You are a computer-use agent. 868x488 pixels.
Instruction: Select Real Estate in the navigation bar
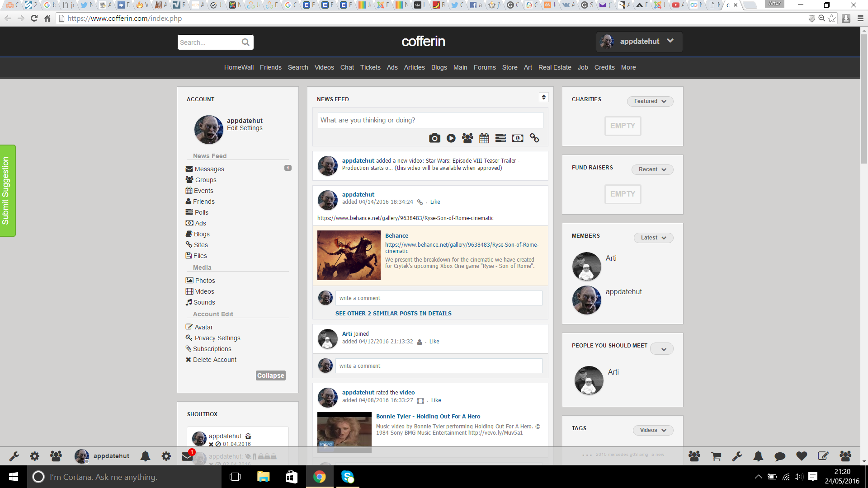click(554, 67)
